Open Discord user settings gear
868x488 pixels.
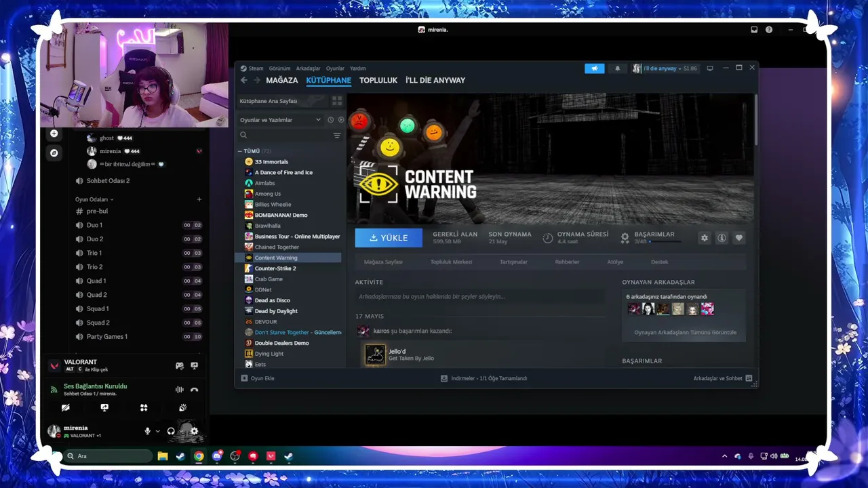click(194, 431)
